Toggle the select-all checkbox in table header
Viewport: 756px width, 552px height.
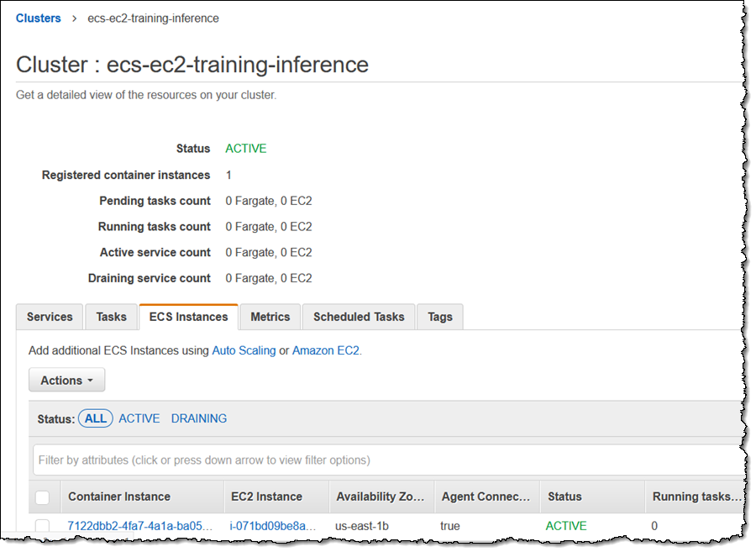43,497
